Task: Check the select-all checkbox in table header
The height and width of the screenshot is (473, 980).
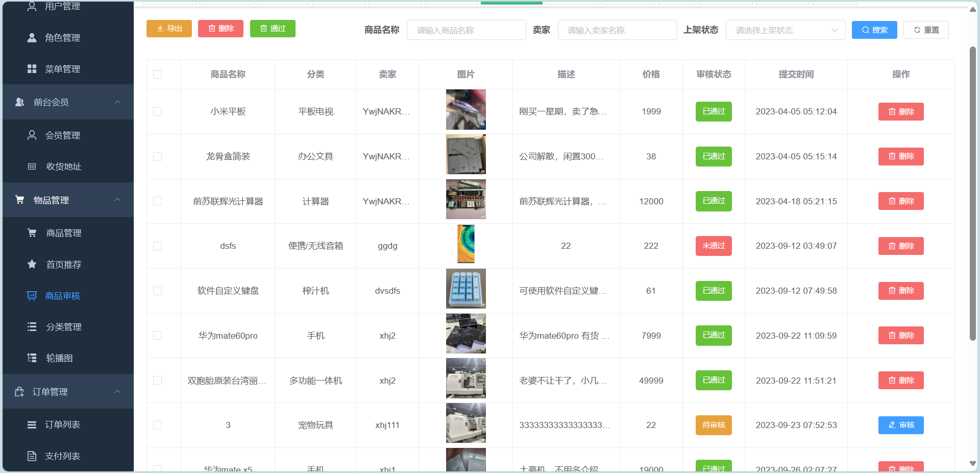Action: [x=158, y=75]
